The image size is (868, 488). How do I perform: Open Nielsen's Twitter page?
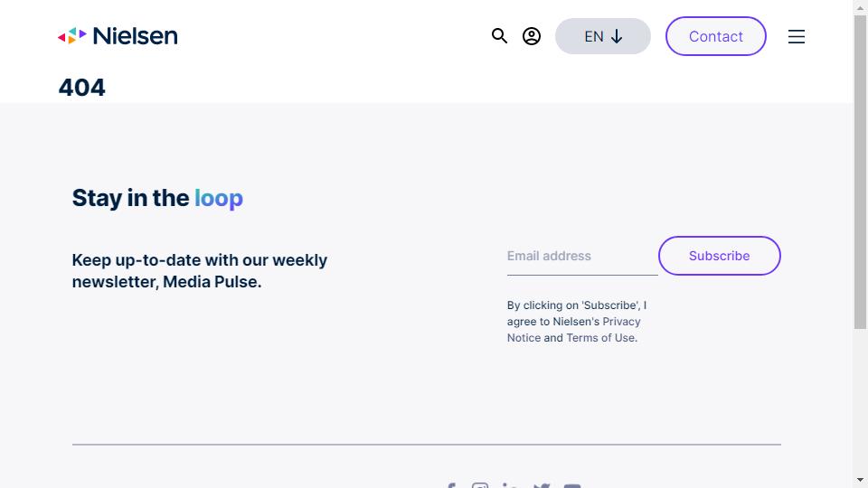click(542, 485)
